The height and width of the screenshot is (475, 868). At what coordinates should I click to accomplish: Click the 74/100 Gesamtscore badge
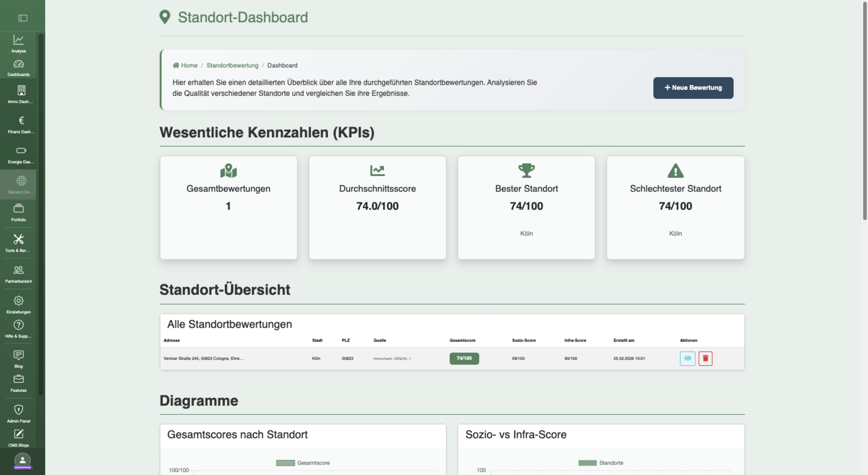[464, 359]
